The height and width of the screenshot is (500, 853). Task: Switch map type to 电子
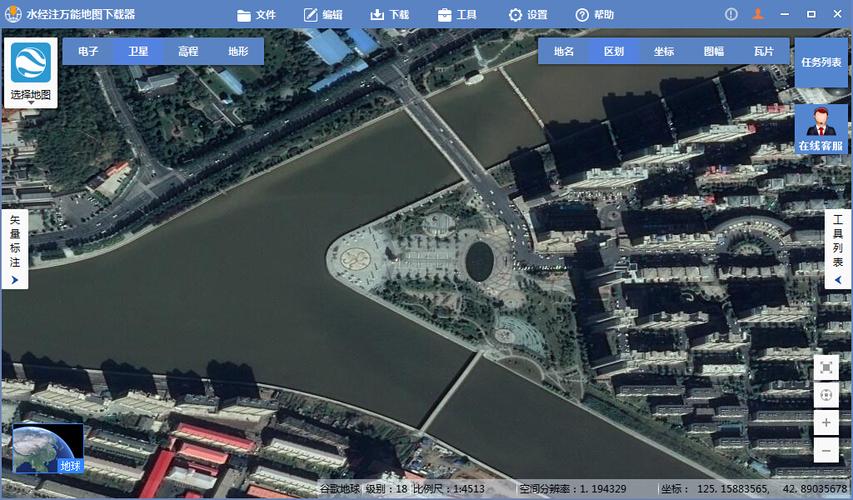click(88, 51)
